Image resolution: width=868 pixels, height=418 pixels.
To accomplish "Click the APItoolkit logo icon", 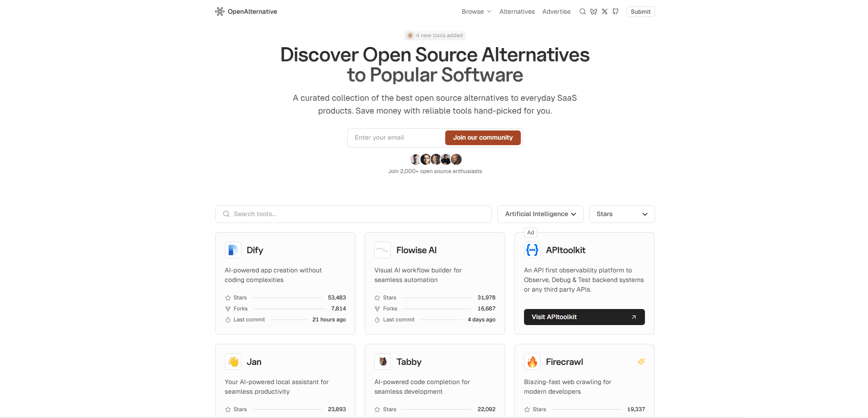I will [x=532, y=250].
